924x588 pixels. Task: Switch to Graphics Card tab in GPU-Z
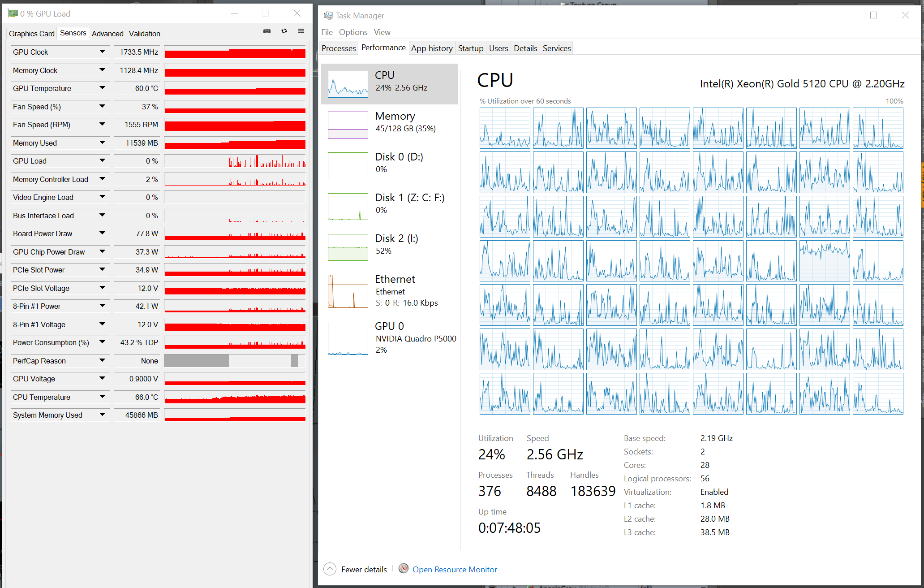[x=31, y=34]
